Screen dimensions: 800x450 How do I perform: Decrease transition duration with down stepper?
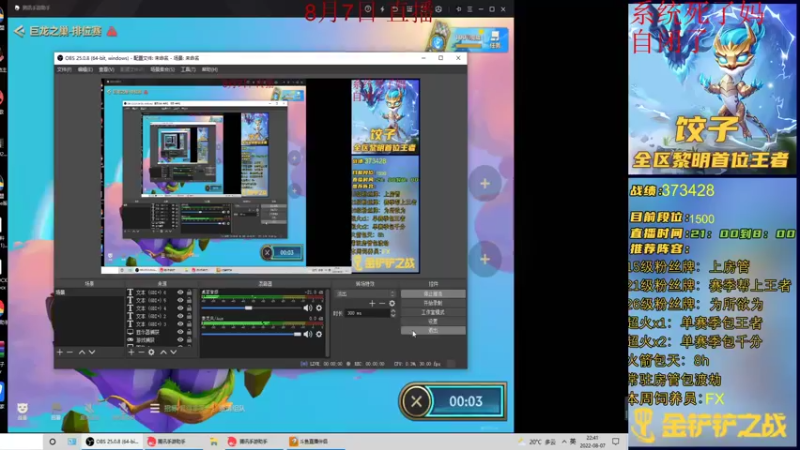pyautogui.click(x=393, y=315)
